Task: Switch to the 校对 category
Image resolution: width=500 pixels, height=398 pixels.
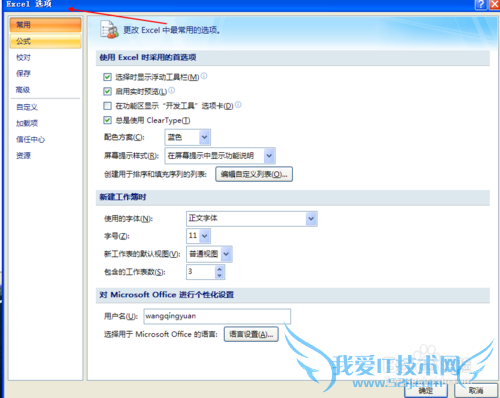Action: (x=23, y=57)
